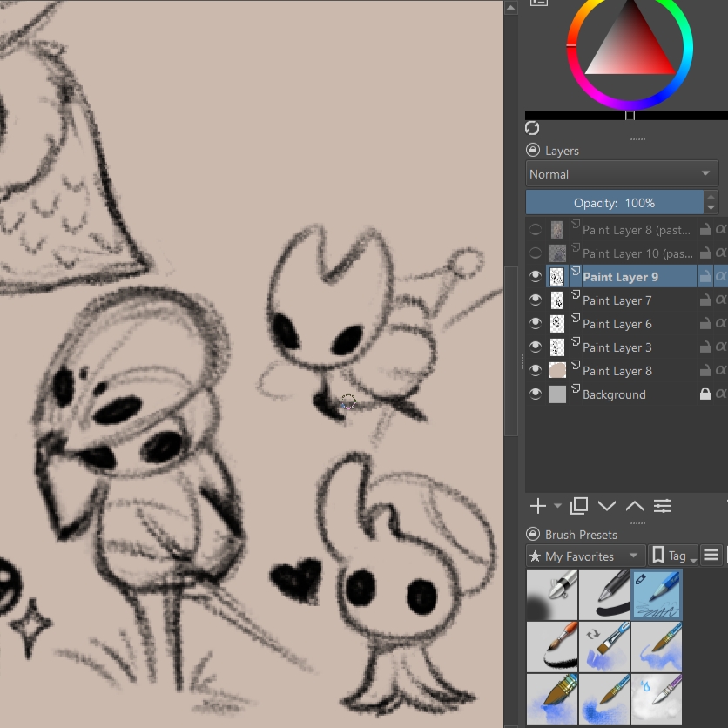Click the Tag button in Brush Presets
The height and width of the screenshot is (728, 728).
[x=674, y=556]
